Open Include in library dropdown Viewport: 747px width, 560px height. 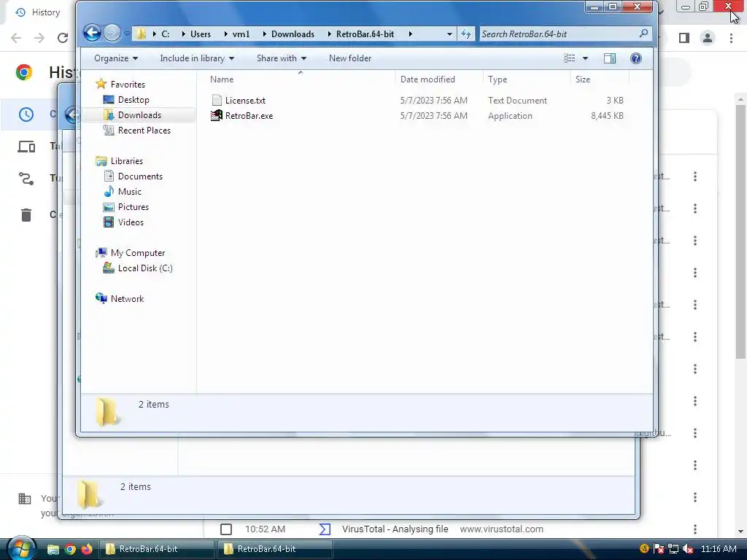197,58
